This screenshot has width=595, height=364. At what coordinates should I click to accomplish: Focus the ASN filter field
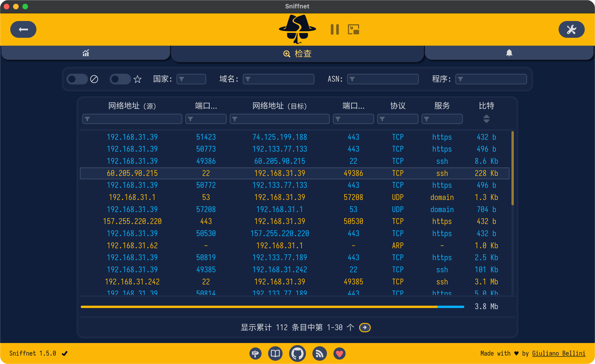pos(383,79)
